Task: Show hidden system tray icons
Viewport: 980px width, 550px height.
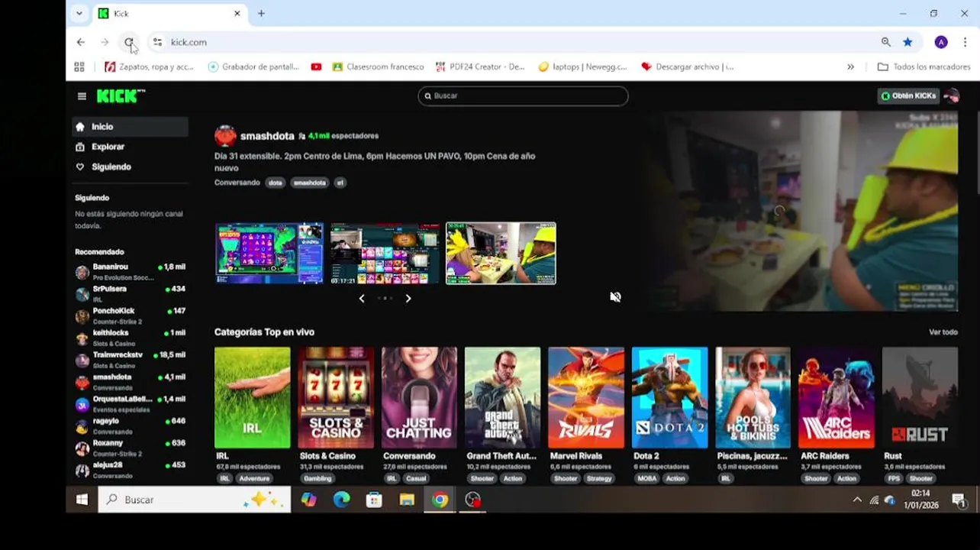Action: tap(857, 500)
